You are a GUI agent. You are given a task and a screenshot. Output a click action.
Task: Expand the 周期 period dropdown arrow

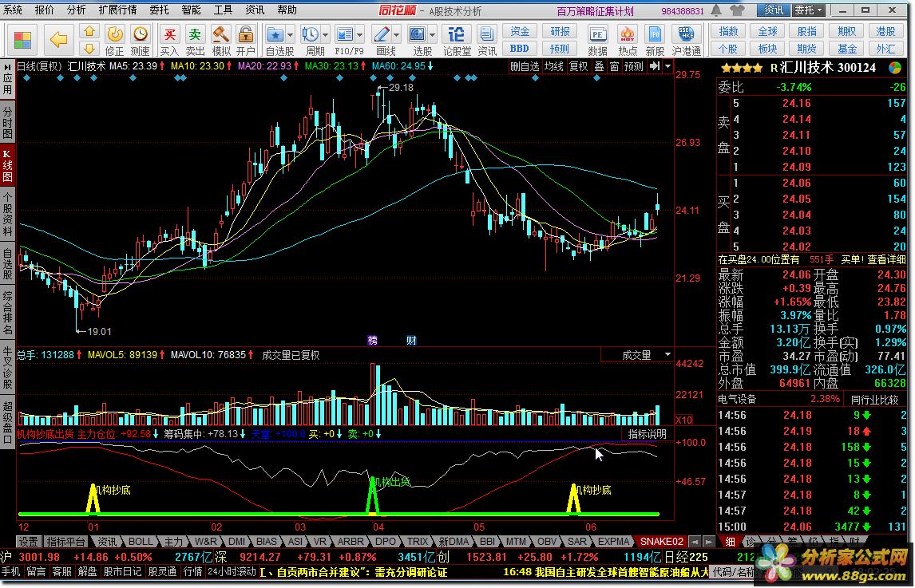[x=325, y=34]
